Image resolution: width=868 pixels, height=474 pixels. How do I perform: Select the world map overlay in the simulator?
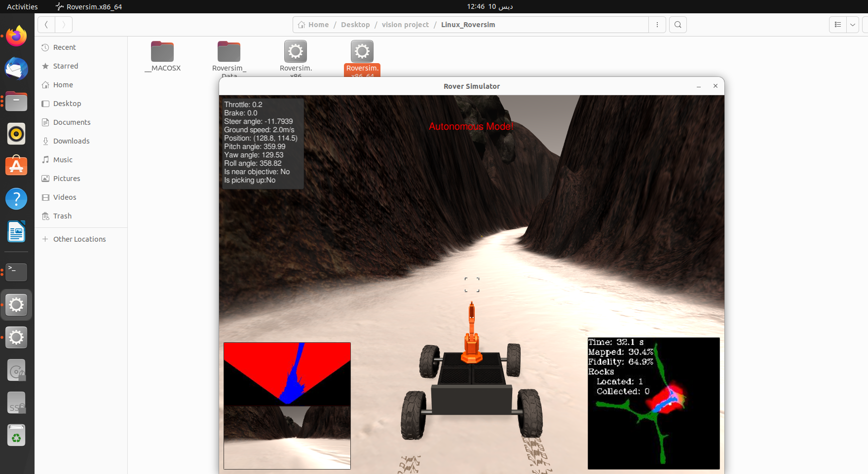(x=654, y=403)
